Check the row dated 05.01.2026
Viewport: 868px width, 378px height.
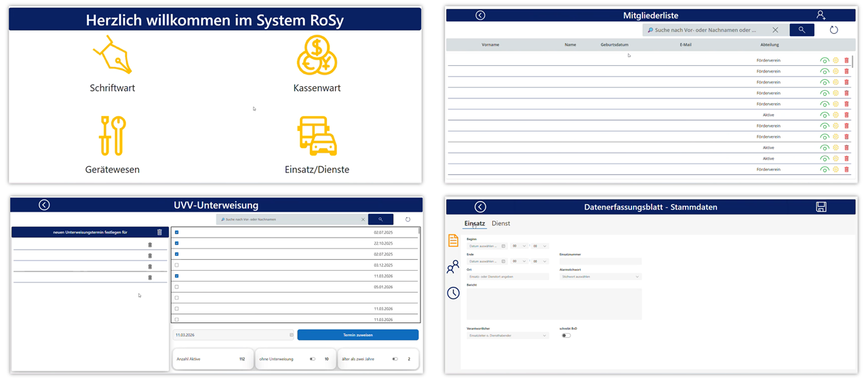click(177, 286)
